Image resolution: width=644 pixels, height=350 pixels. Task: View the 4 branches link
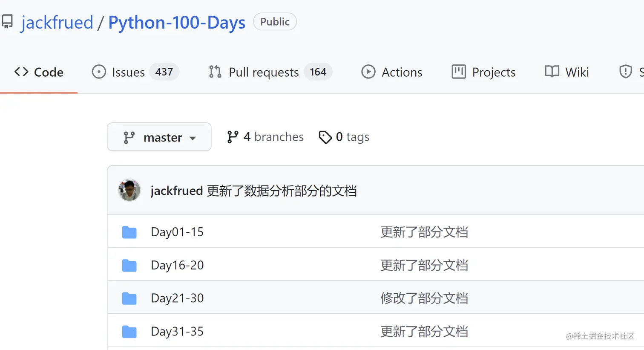click(x=265, y=137)
